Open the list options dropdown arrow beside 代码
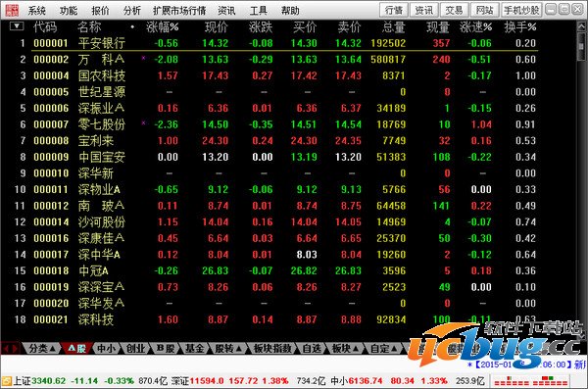Viewport: 588px width, 389px height. (x=17, y=26)
